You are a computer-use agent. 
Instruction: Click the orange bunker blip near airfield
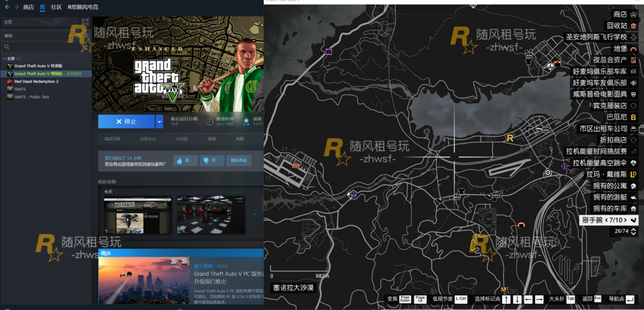point(295,165)
